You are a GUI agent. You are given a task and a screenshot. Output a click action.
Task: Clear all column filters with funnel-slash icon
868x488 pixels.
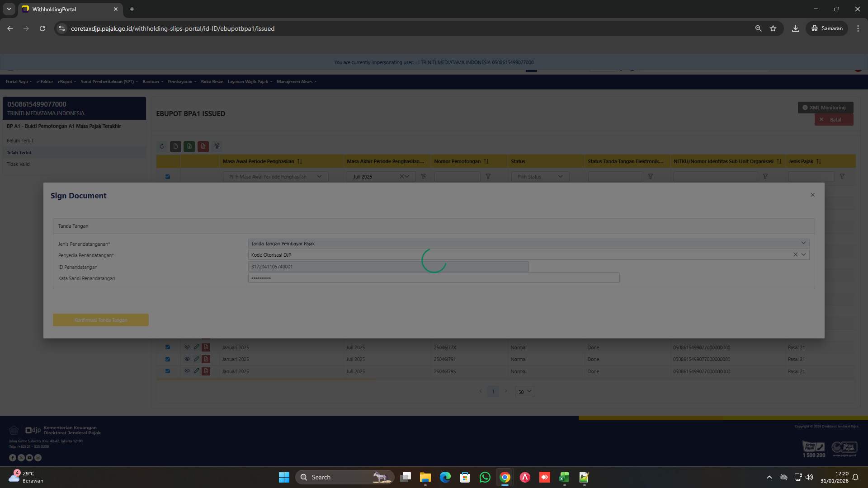pos(217,146)
